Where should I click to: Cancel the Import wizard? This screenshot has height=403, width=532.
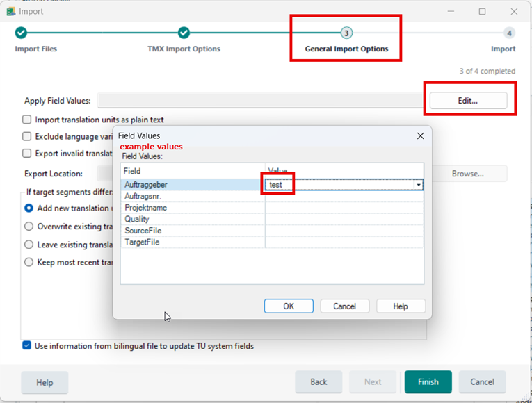[x=482, y=382]
